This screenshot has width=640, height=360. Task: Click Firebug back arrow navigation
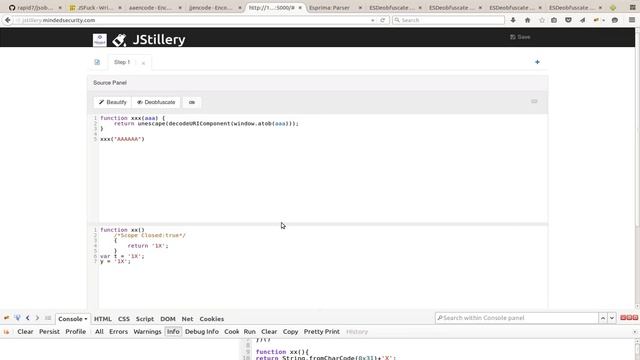point(27,318)
